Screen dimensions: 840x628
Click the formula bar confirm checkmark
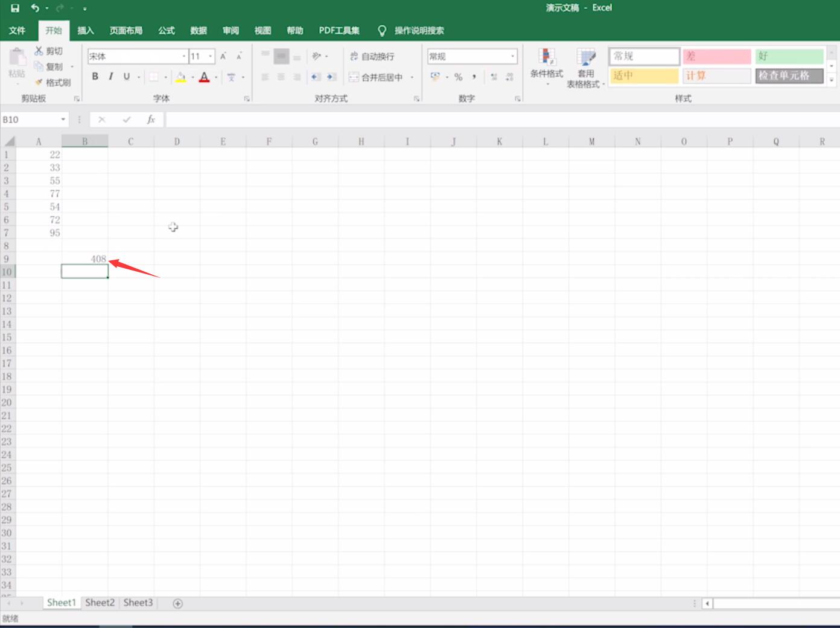tap(126, 120)
